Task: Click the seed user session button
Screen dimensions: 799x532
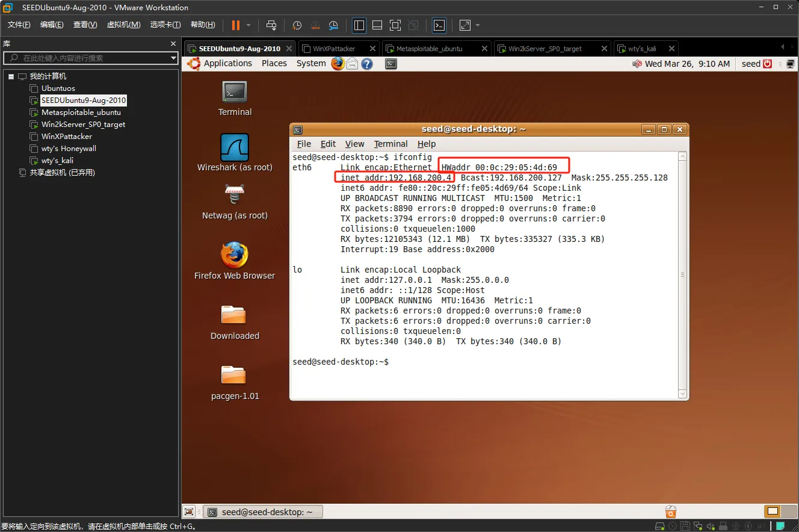Action: pos(757,64)
